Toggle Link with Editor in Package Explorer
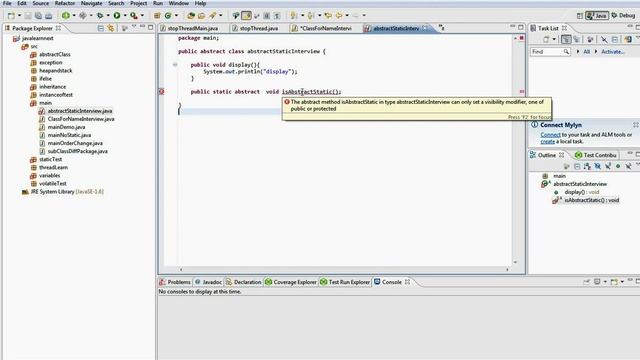The image size is (640, 360). [x=111, y=28]
